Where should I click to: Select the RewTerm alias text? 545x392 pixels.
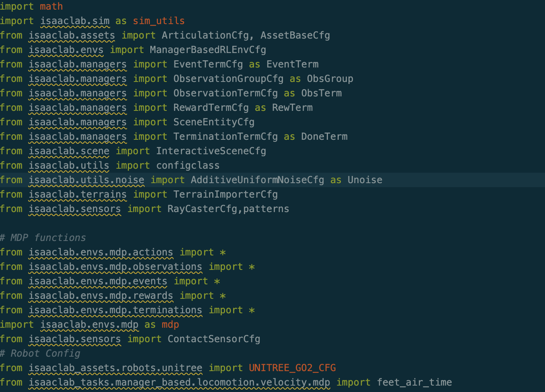(292, 108)
